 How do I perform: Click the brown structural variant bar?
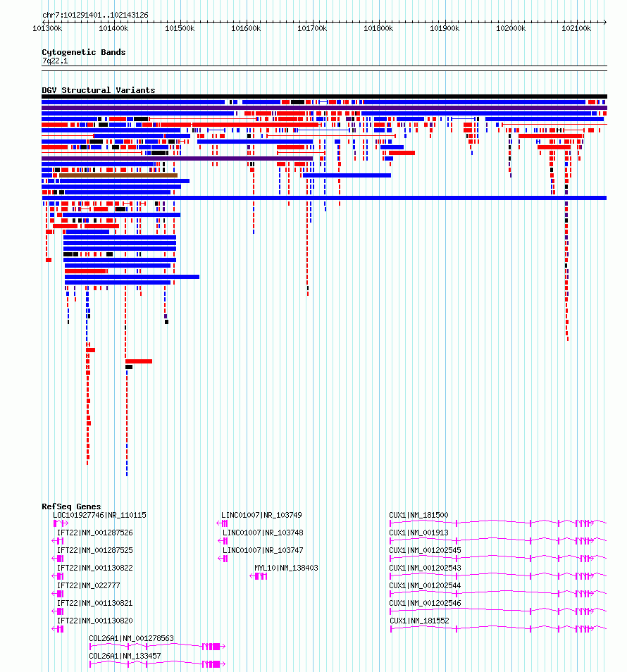[x=118, y=175]
